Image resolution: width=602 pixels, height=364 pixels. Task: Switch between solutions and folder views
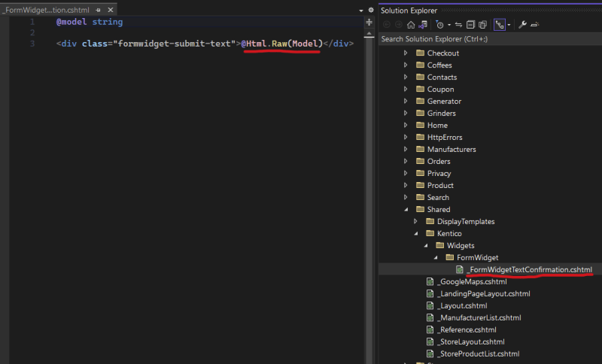point(423,25)
